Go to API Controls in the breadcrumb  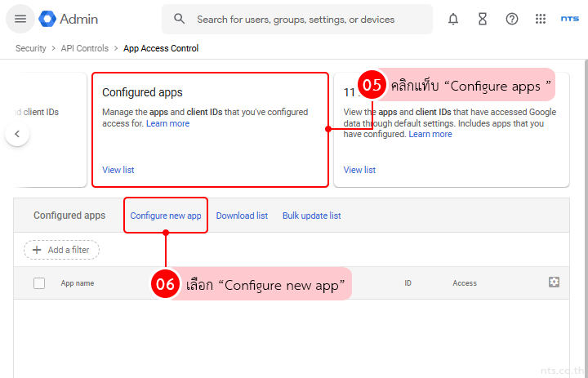(x=85, y=48)
